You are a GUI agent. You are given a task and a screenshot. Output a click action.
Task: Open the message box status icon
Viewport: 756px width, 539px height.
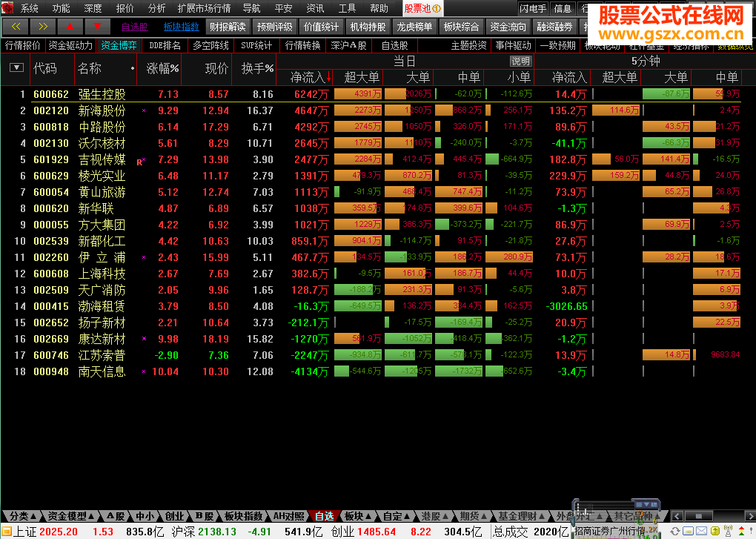(688, 532)
